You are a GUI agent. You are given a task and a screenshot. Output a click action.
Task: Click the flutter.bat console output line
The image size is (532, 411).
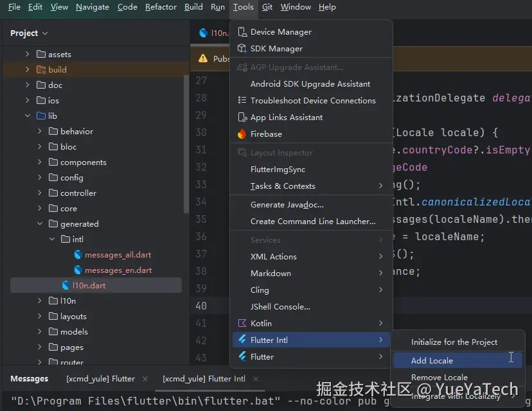(200, 401)
